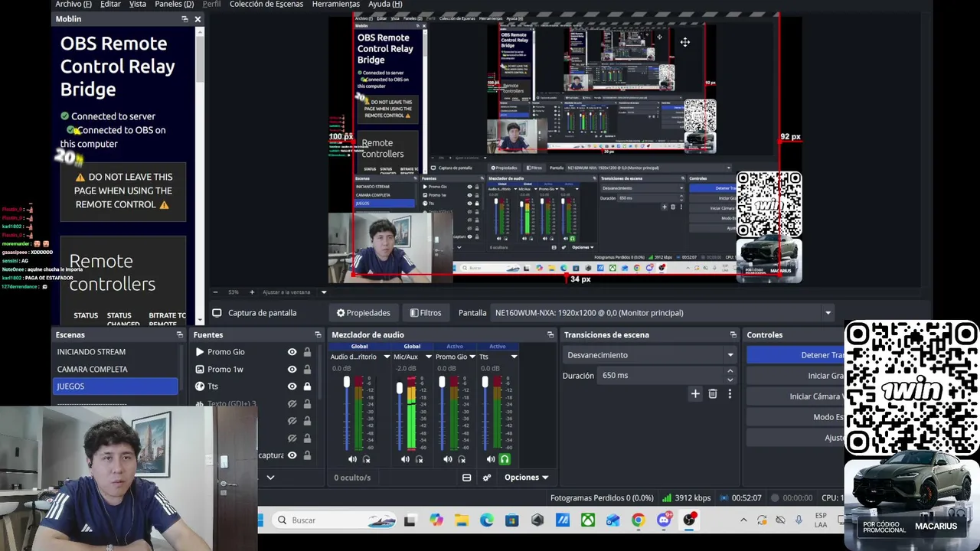Open transition properties three-dot menu
The image size is (980, 551).
(730, 394)
